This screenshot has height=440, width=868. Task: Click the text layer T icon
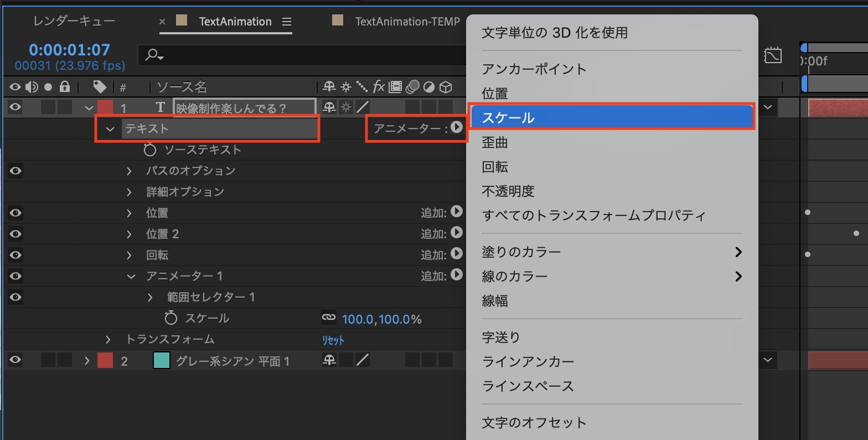coord(161,107)
